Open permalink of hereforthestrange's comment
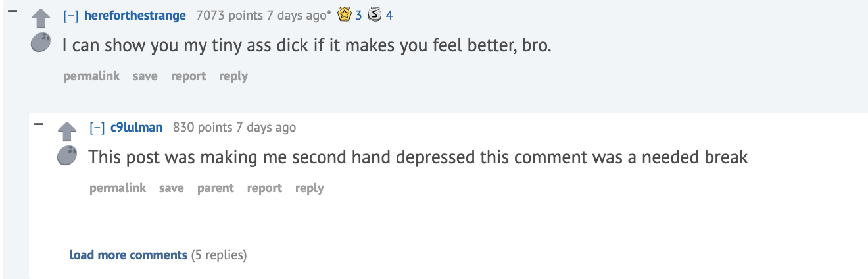The width and height of the screenshot is (868, 279). (x=91, y=76)
